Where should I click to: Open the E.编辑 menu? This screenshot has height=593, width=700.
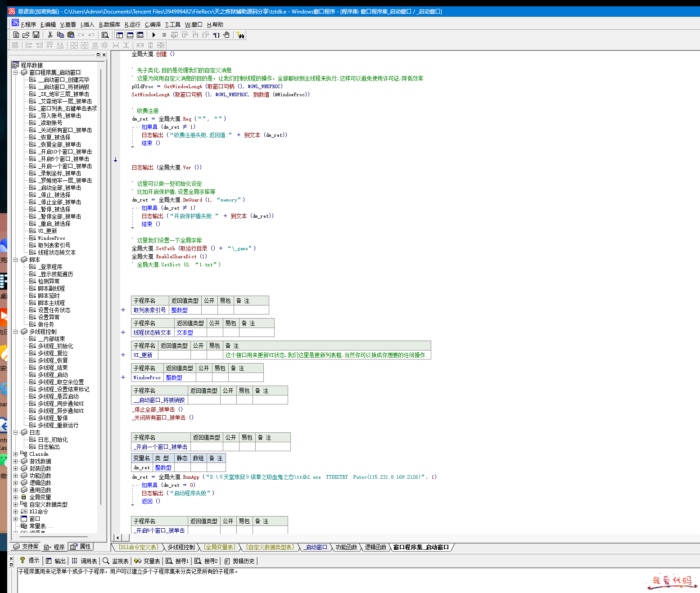coord(48,25)
